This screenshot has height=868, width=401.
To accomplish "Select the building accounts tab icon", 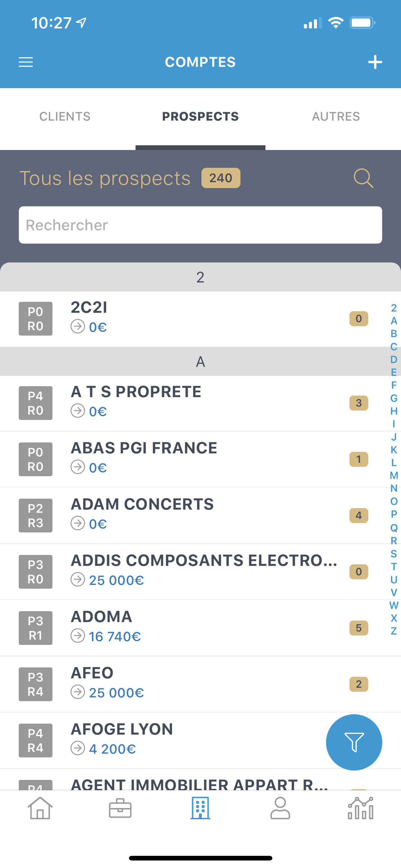I will click(200, 808).
